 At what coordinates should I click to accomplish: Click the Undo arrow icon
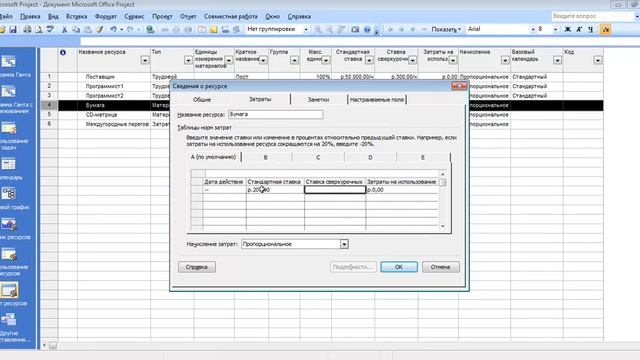pyautogui.click(x=113, y=29)
